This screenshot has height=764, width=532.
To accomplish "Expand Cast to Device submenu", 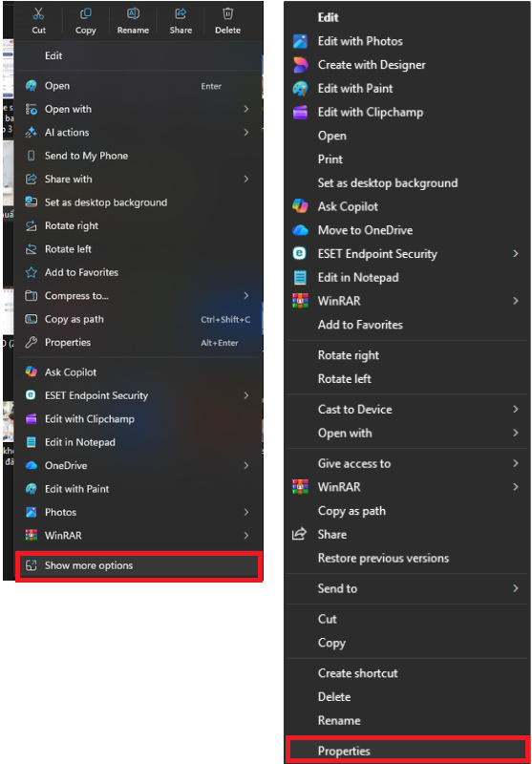I will [516, 410].
